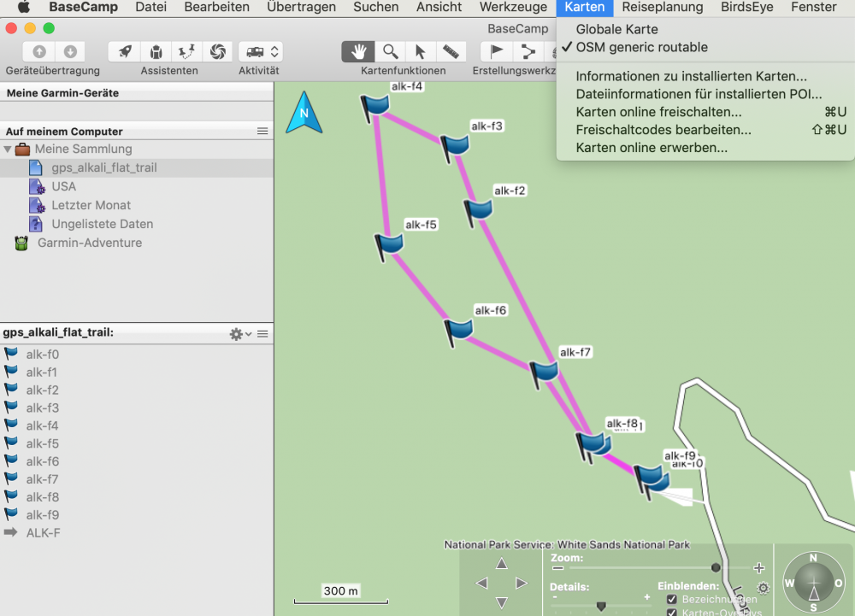The width and height of the screenshot is (855, 616).
Task: Open the Aktivität profile dropdown
Action: [261, 52]
